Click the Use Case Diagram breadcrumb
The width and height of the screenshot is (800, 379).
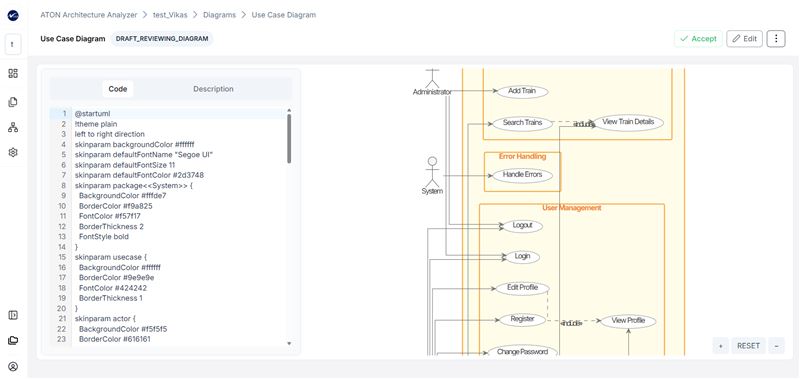point(284,15)
